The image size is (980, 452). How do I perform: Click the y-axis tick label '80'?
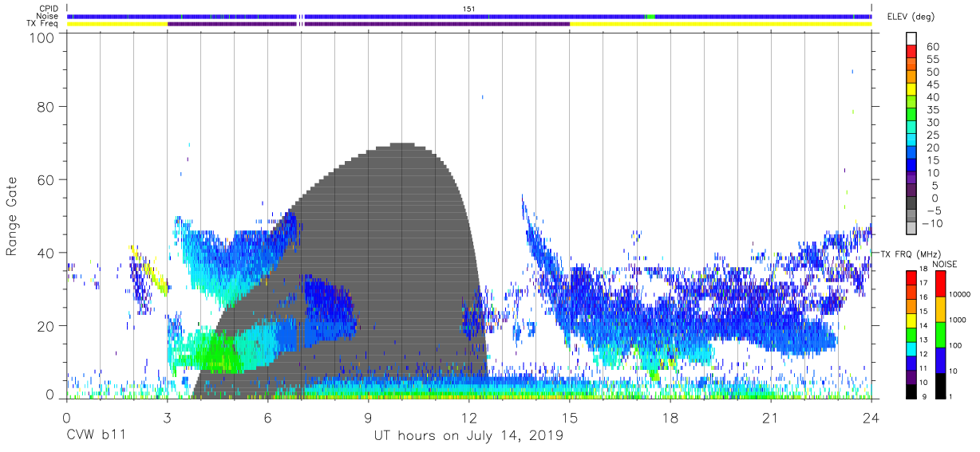tap(46, 107)
